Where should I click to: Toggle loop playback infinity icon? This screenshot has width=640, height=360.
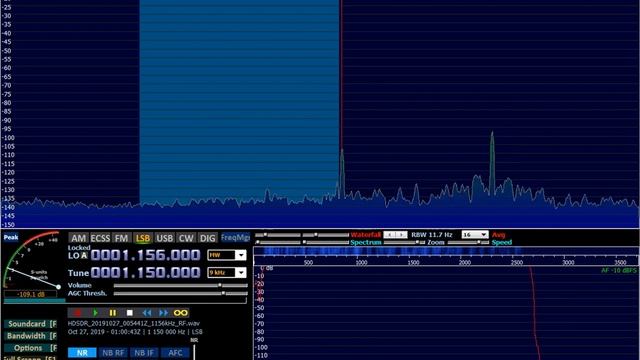[180, 313]
